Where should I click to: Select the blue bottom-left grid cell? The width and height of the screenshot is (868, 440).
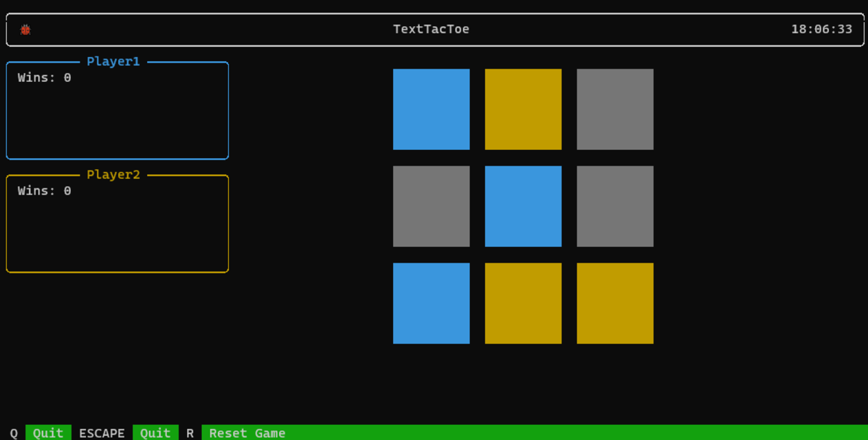click(x=431, y=302)
